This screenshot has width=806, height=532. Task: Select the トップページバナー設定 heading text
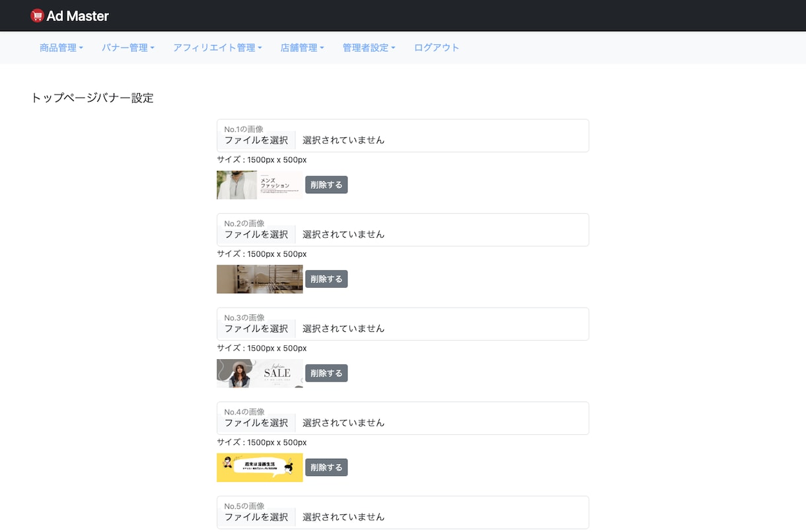pyautogui.click(x=92, y=98)
